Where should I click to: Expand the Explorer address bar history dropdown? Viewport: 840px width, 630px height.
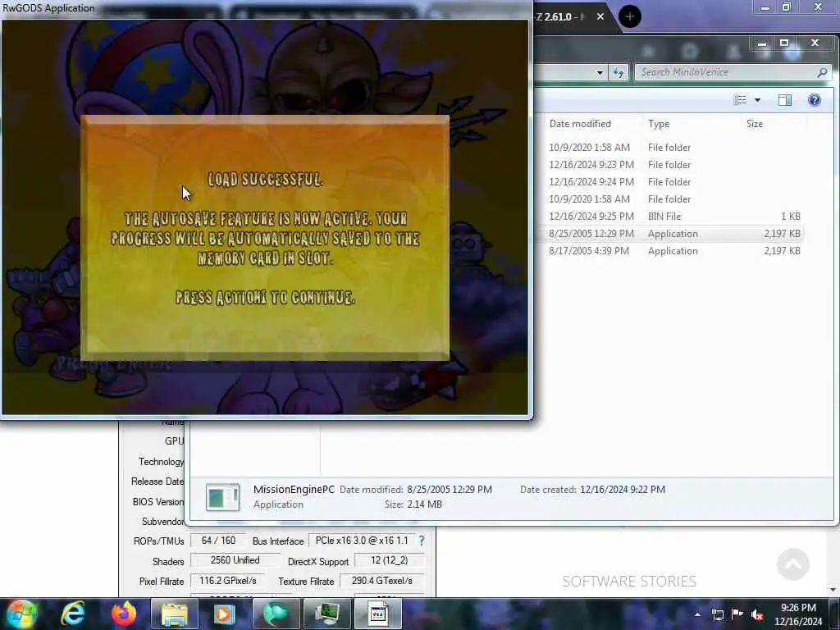[x=600, y=72]
